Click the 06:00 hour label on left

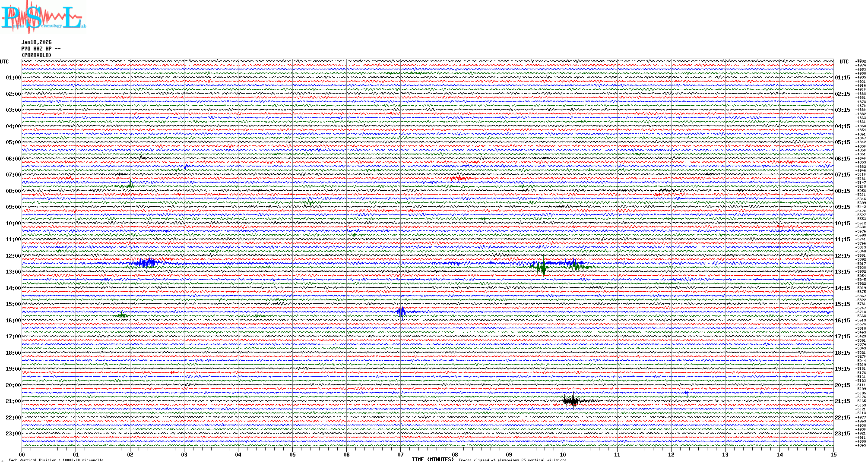click(x=13, y=159)
